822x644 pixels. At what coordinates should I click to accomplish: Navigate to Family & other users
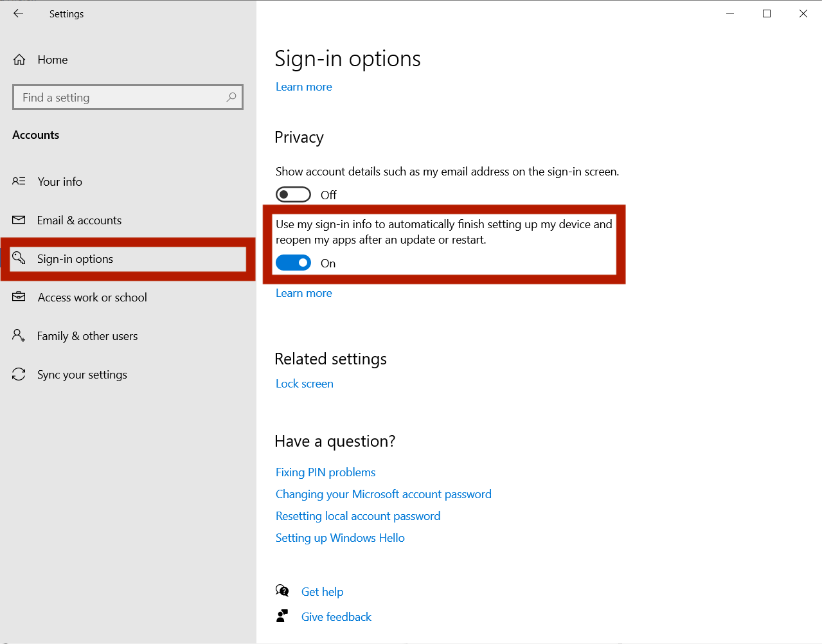(87, 336)
